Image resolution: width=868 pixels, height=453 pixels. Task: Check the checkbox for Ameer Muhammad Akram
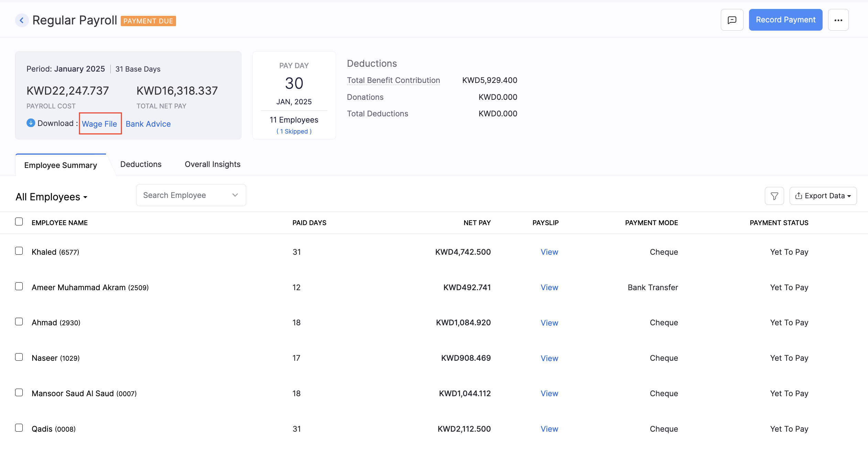click(19, 286)
